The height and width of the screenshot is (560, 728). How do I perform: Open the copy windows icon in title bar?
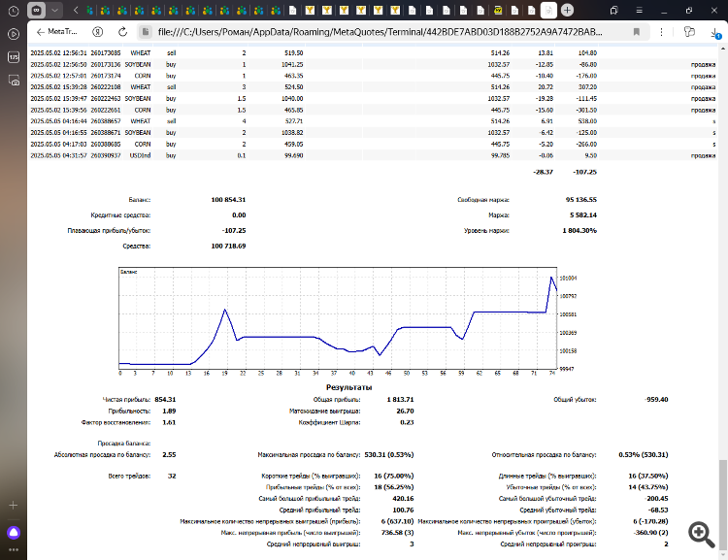[x=614, y=11]
